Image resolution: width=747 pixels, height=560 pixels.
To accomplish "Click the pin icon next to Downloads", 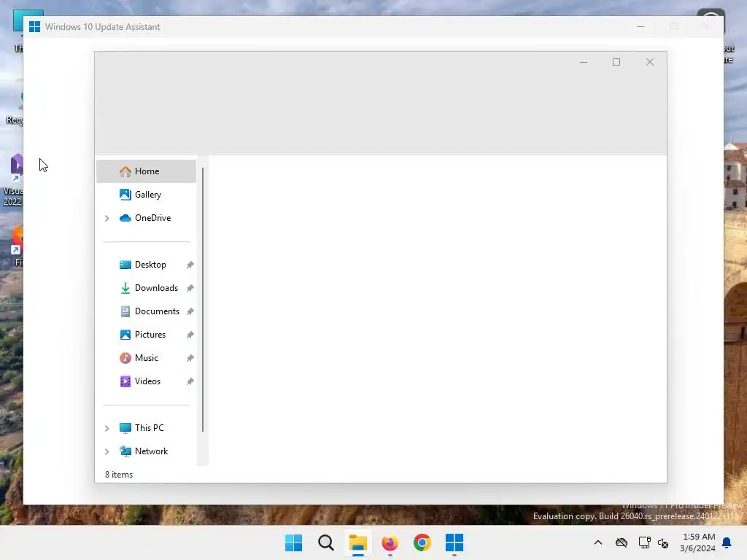I will 190,288.
